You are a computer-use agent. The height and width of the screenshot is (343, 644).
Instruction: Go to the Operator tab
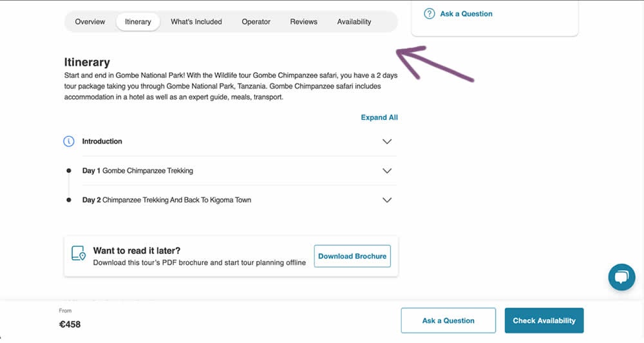pyautogui.click(x=256, y=22)
